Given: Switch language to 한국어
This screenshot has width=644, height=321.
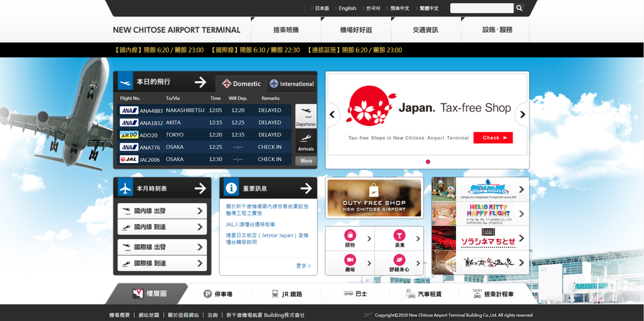Looking at the screenshot, I should coord(374,8).
